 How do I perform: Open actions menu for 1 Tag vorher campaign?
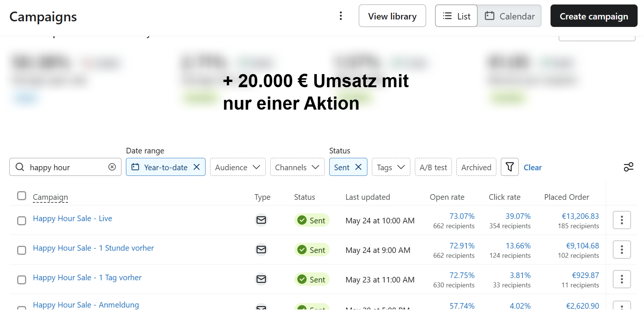[622, 279]
